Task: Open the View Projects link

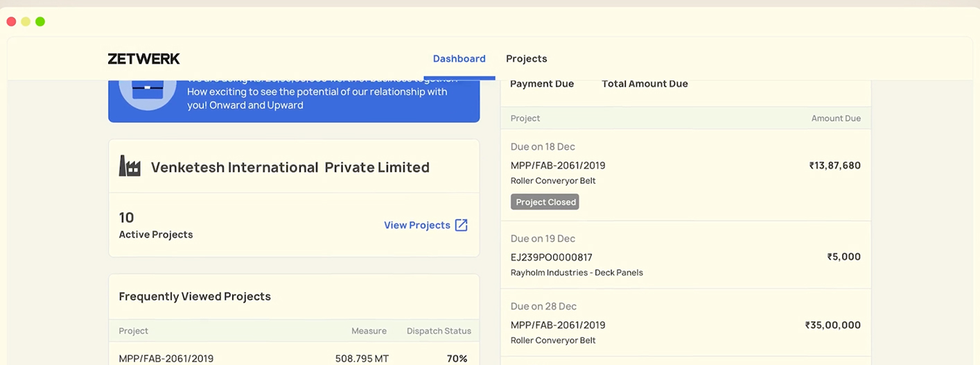Action: [x=417, y=225]
